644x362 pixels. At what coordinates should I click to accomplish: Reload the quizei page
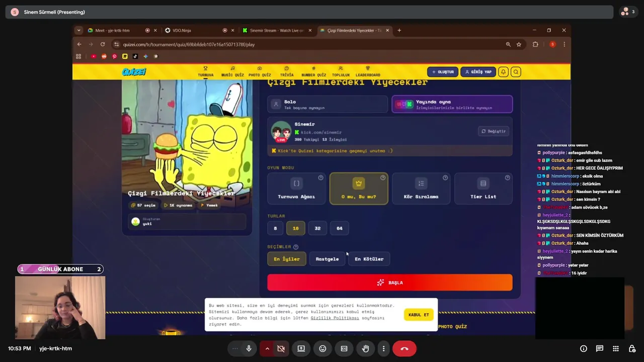click(103, 44)
